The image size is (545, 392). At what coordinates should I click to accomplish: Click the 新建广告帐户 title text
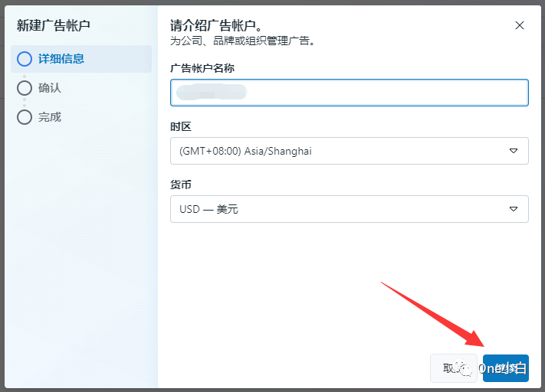[x=54, y=25]
